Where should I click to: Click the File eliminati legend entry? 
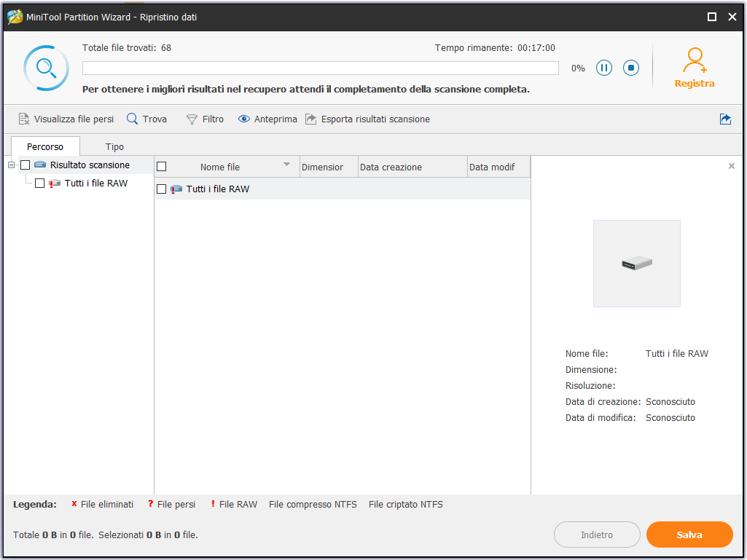tap(102, 504)
